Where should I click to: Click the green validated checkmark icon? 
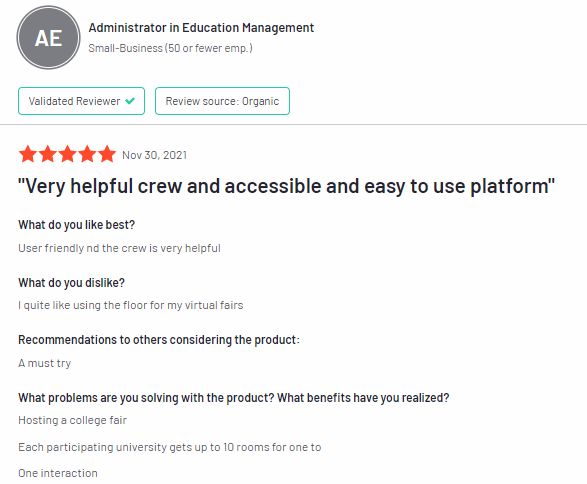[130, 101]
